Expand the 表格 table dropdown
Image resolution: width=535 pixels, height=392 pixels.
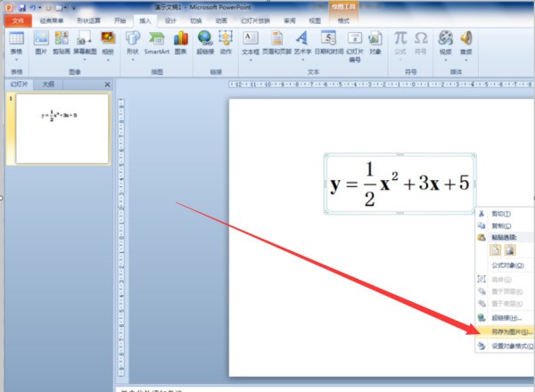coord(15,43)
